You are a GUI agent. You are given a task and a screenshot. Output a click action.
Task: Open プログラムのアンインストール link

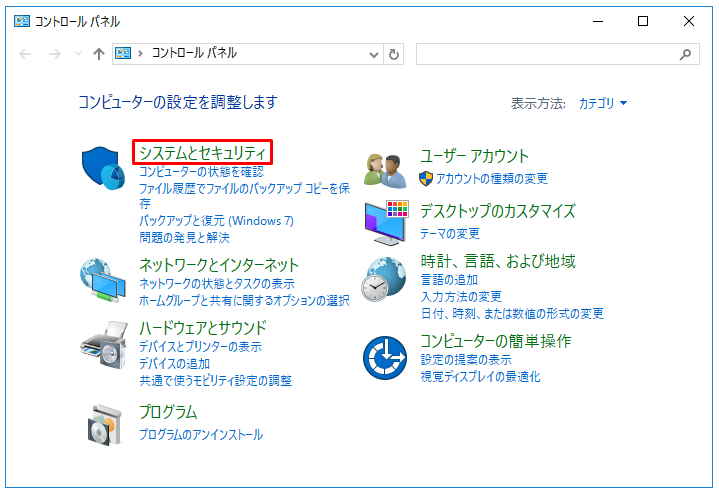click(x=201, y=434)
